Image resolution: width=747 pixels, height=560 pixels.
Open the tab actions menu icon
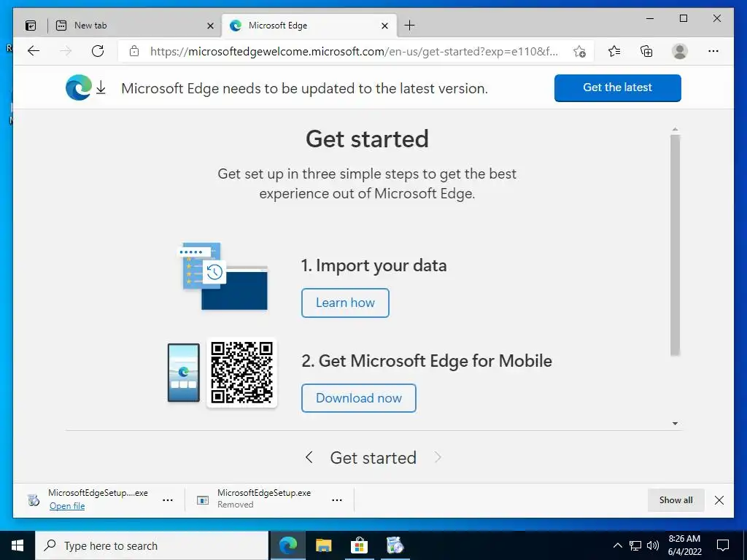[x=31, y=26]
